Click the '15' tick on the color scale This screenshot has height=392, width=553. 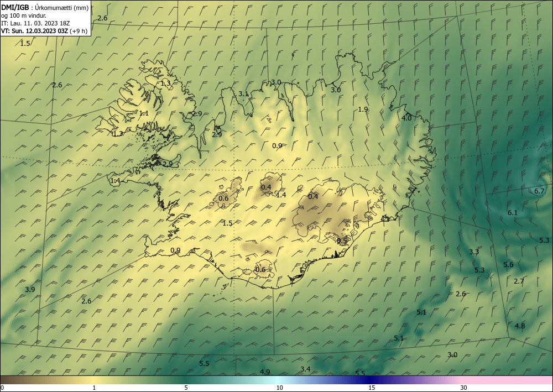pyautogui.click(x=372, y=388)
